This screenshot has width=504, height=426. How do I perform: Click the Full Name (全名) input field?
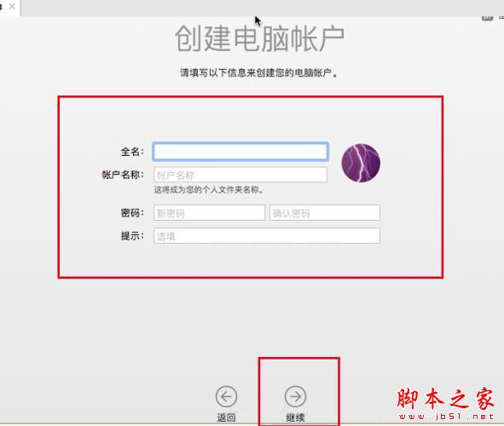click(x=240, y=152)
